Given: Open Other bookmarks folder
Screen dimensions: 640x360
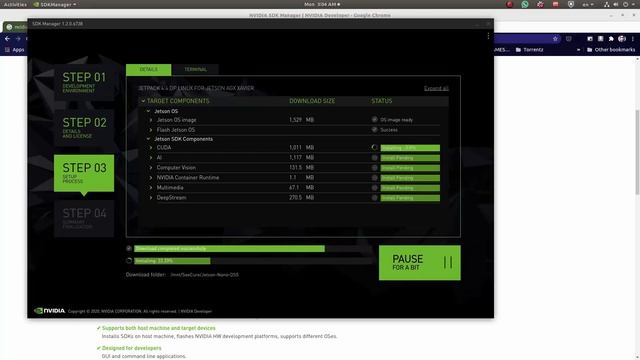Looking at the screenshot, I should point(611,50).
